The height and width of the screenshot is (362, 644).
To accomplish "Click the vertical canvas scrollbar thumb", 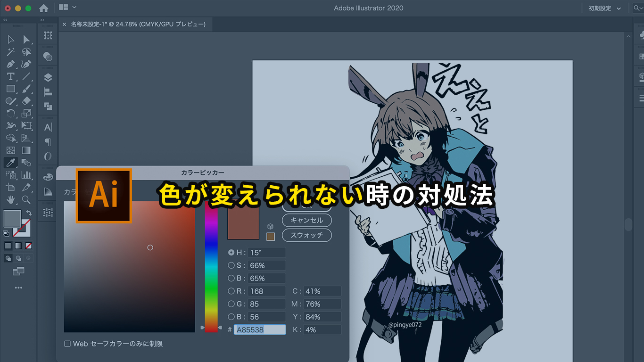I will click(628, 225).
